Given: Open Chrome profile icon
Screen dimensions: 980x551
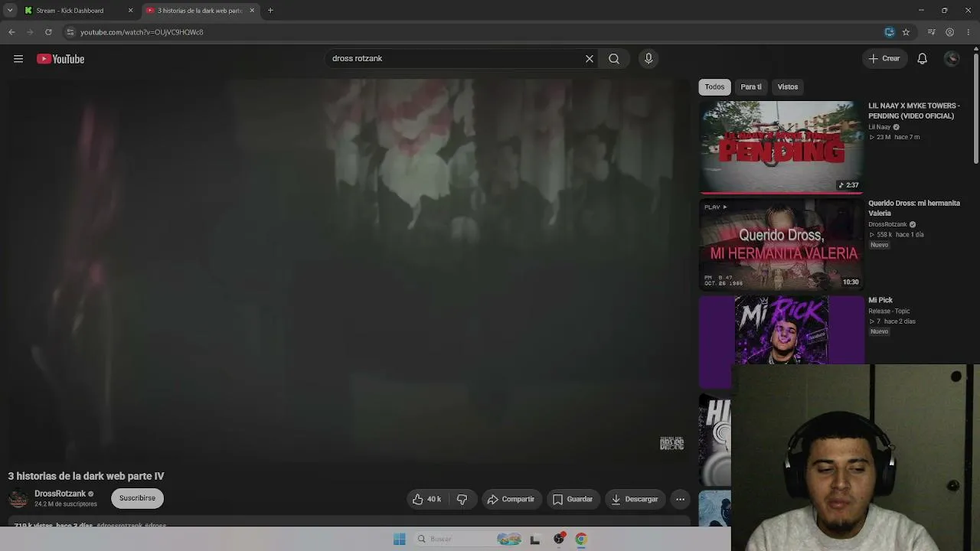Looking at the screenshot, I should tap(950, 32).
